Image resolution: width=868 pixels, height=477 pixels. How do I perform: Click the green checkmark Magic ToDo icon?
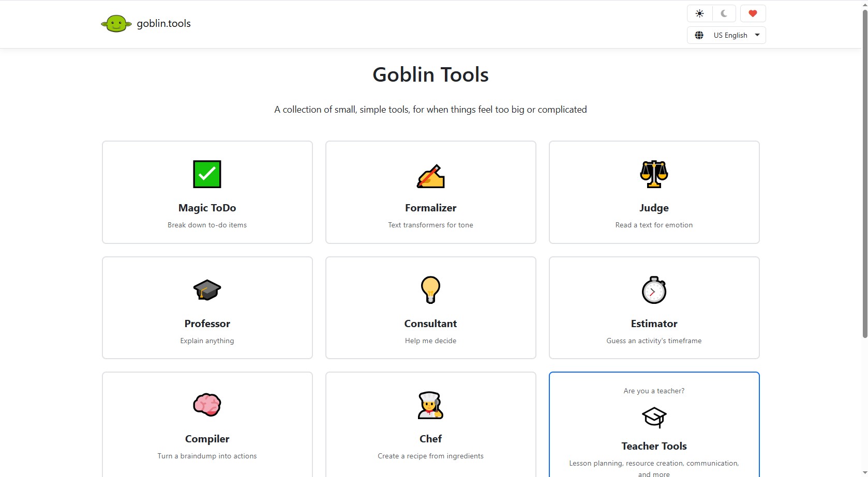207,174
